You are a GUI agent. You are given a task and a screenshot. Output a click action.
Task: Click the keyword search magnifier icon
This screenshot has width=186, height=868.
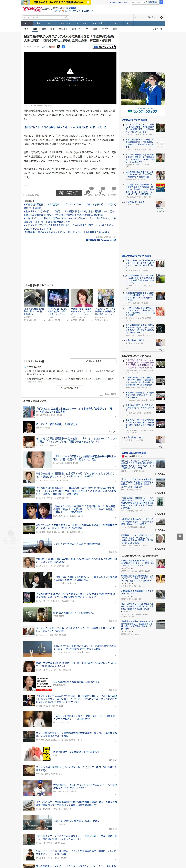(x=66, y=18)
